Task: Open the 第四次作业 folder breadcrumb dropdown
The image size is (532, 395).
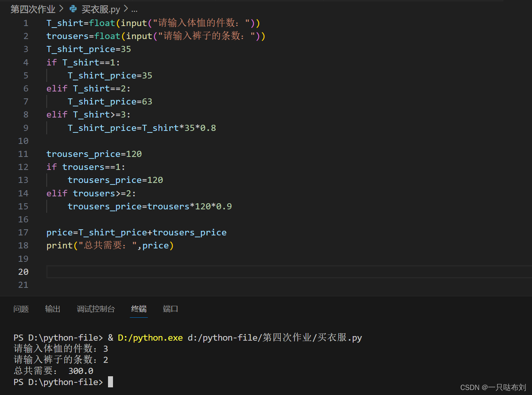Action: (x=33, y=8)
